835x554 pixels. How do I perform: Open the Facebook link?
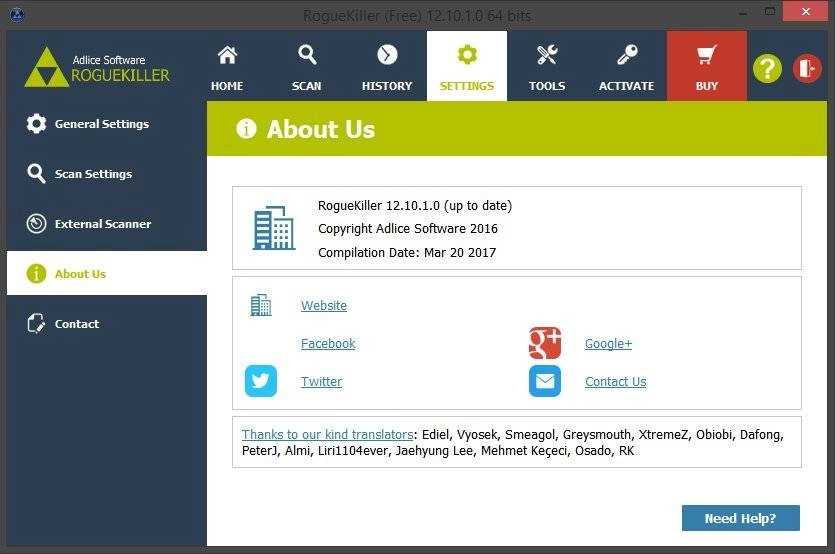(328, 344)
